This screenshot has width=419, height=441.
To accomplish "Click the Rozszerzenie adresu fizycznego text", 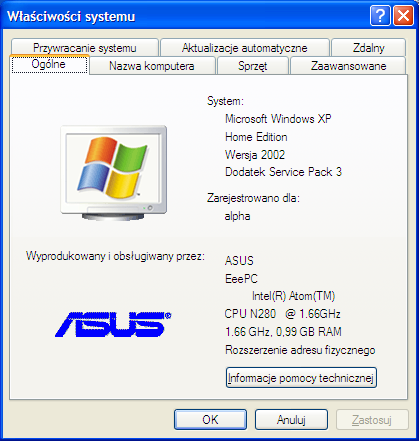I will 300,350.
